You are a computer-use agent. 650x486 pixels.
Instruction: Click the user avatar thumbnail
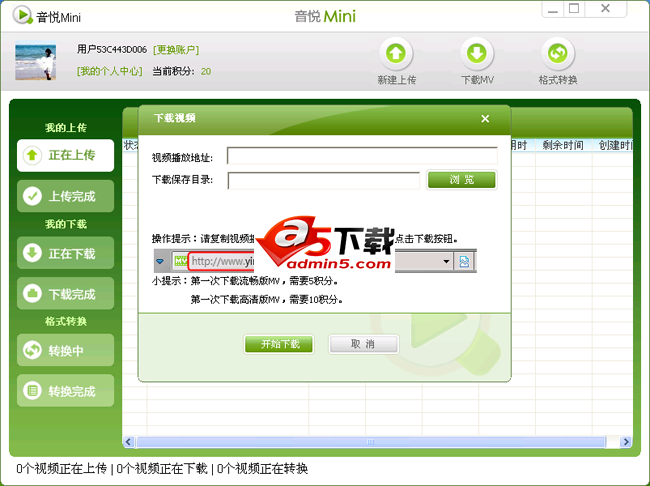(36, 61)
